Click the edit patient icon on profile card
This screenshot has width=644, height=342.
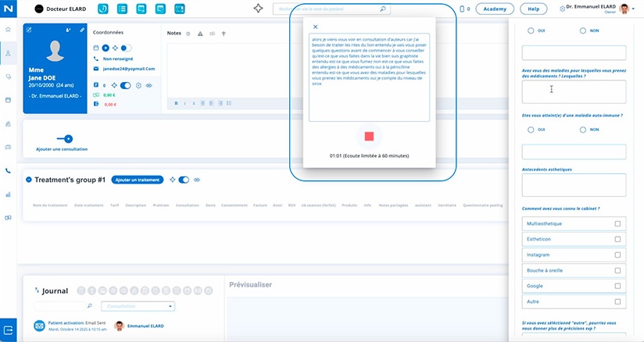click(x=30, y=29)
